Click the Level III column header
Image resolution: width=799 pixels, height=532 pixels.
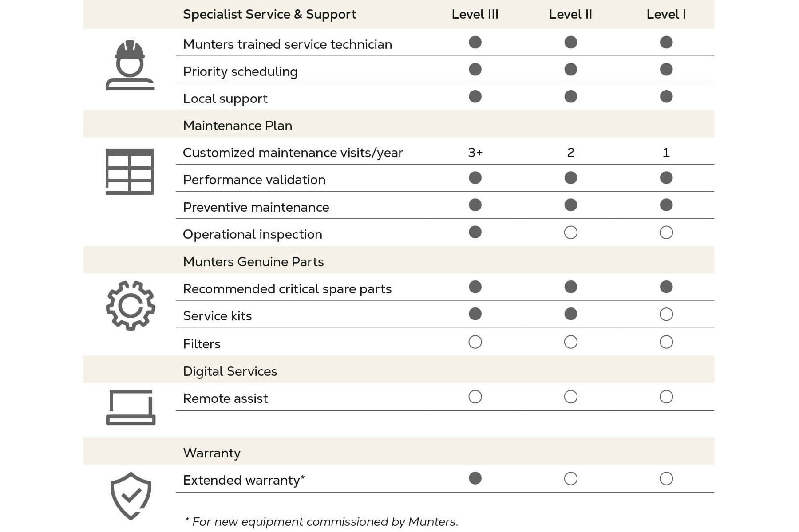click(475, 15)
